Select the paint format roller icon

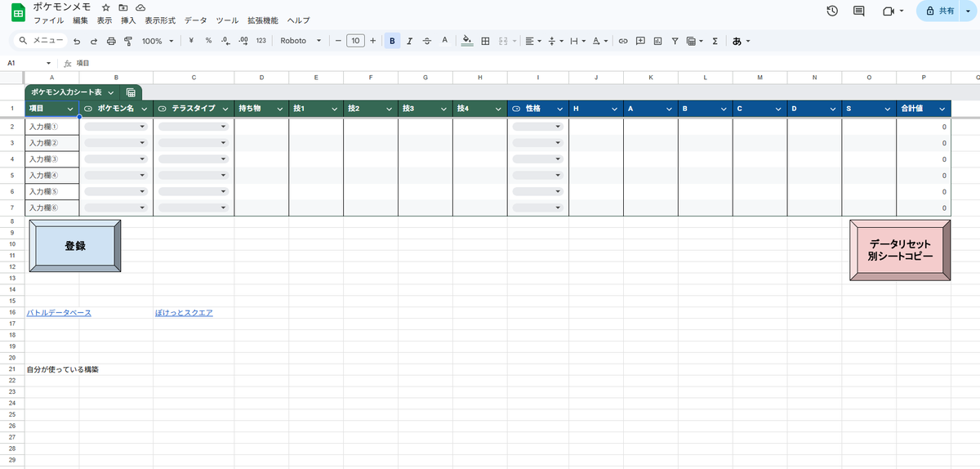(x=128, y=40)
